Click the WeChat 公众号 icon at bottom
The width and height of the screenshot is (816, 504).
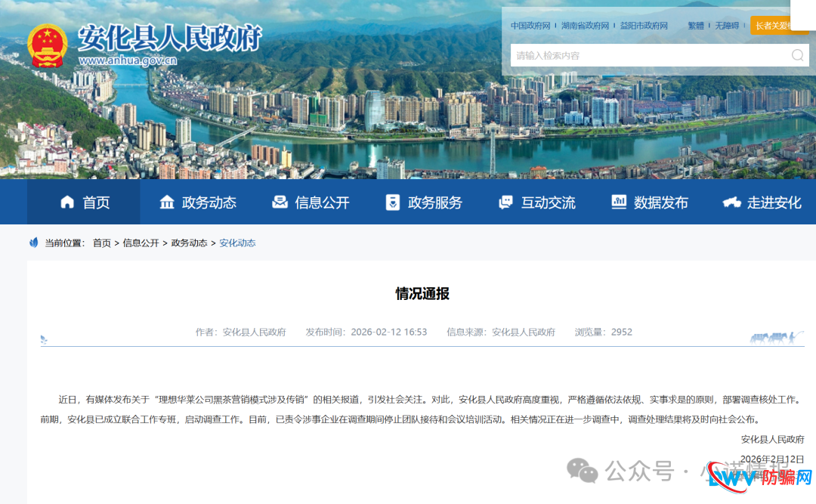coord(583,471)
